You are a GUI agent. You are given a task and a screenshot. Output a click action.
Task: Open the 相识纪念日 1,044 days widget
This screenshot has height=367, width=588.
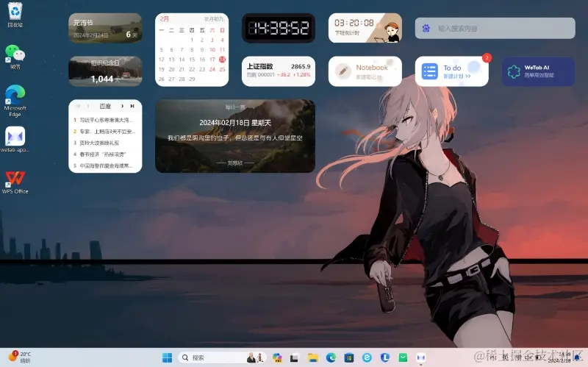[x=105, y=71]
